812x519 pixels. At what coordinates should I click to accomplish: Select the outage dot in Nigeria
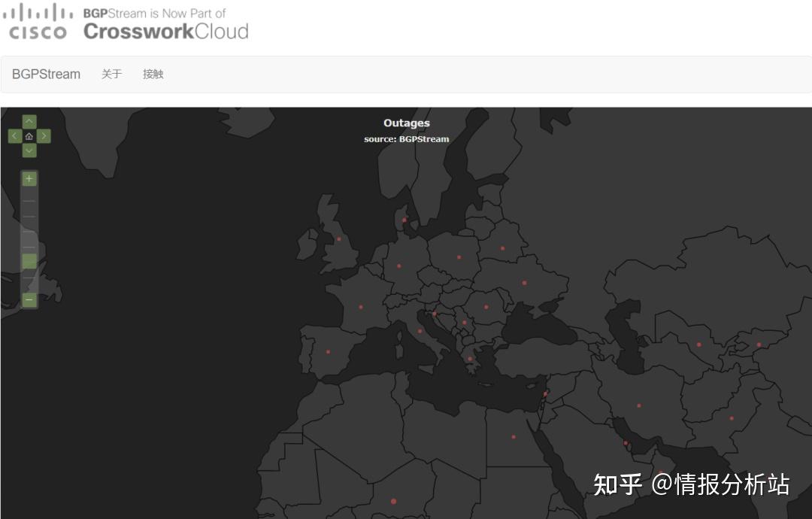[x=393, y=502]
